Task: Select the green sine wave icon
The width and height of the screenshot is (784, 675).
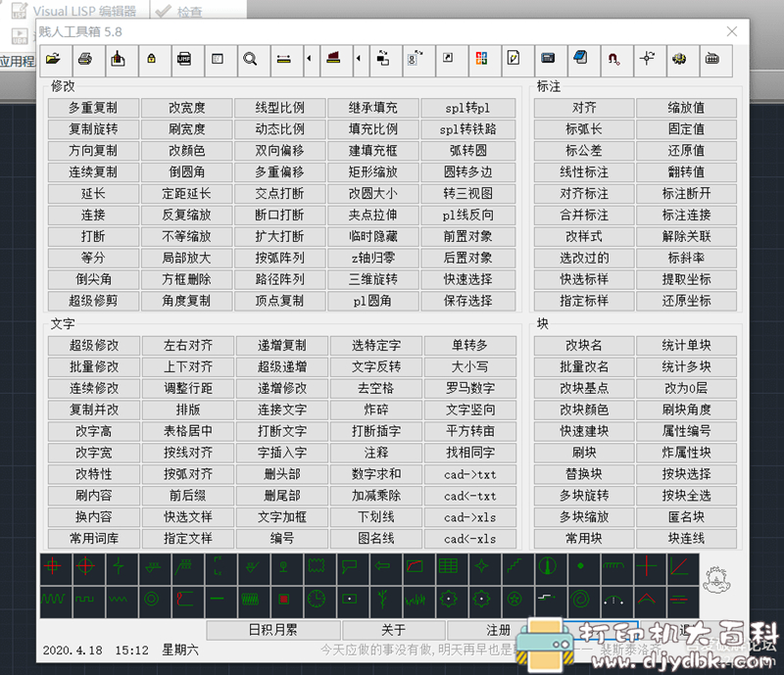Action: point(56,602)
